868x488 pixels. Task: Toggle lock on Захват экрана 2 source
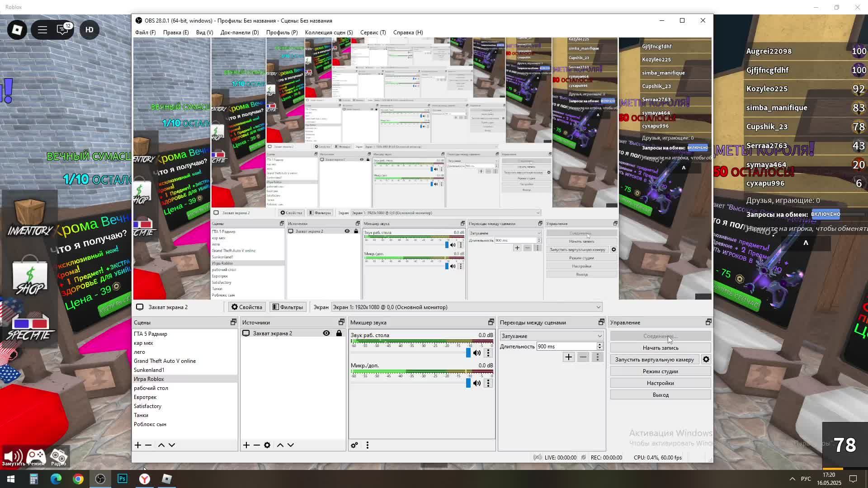(339, 333)
